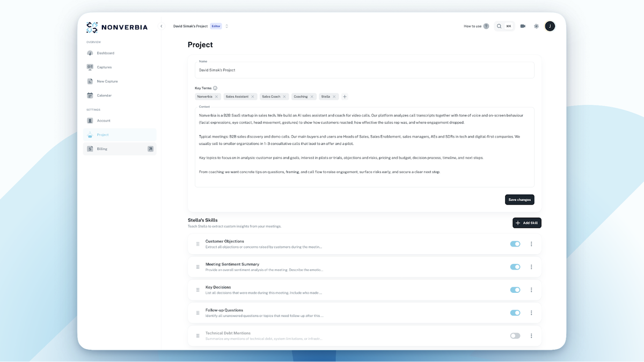Viewport: 644px width, 362px height.
Task: Open the project switcher next to Editor badge
Action: pyautogui.click(x=226, y=26)
